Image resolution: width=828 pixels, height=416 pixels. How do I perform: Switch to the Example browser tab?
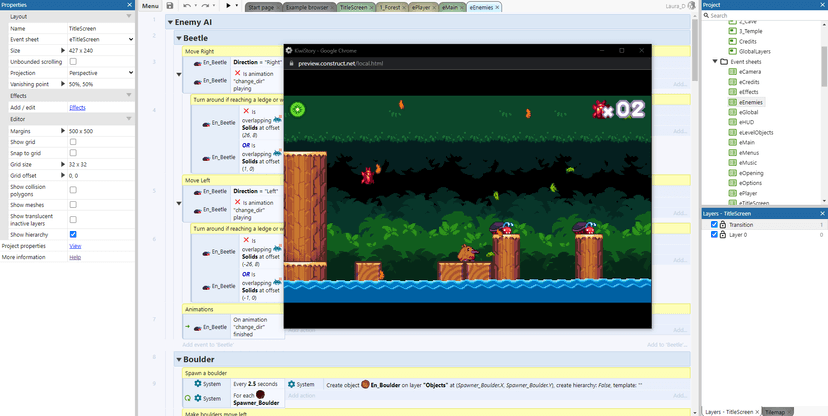(309, 8)
